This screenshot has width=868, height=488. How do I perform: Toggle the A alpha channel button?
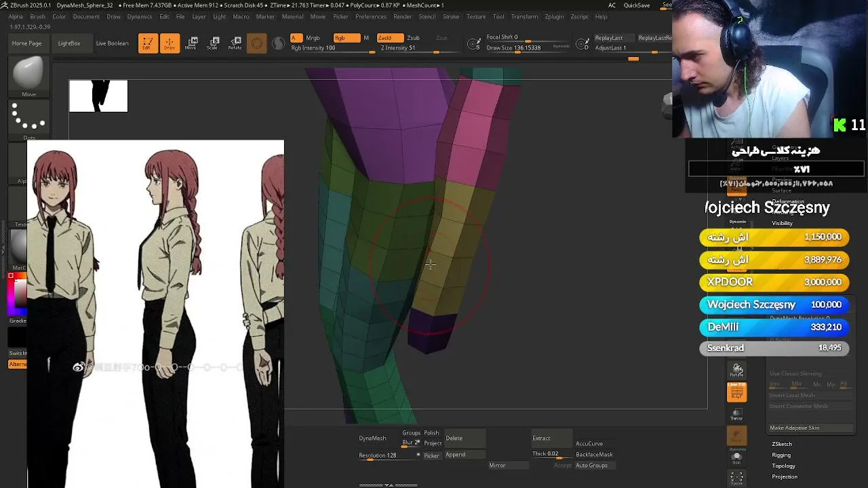pos(296,38)
